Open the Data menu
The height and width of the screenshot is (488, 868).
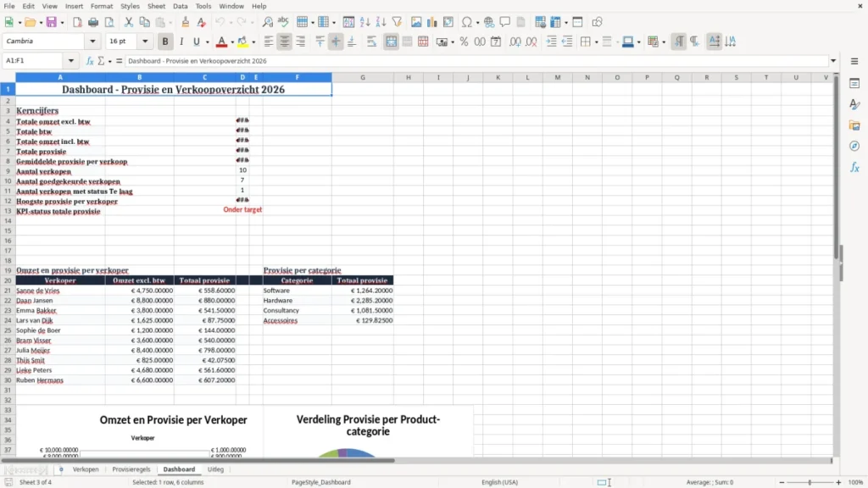point(180,6)
